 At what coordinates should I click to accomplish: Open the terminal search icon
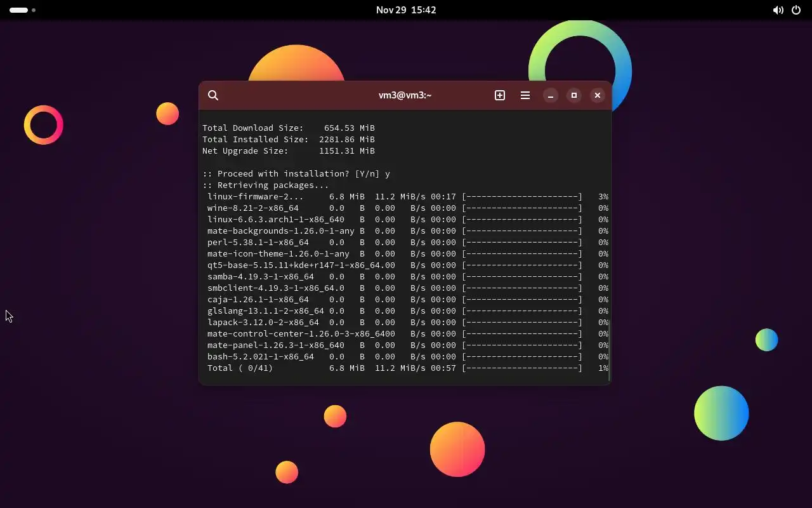[x=213, y=95]
